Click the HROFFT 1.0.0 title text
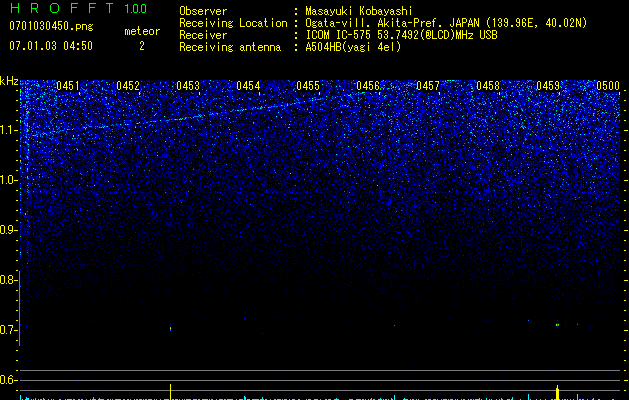Screen dimensions: 629x400 (79, 8)
